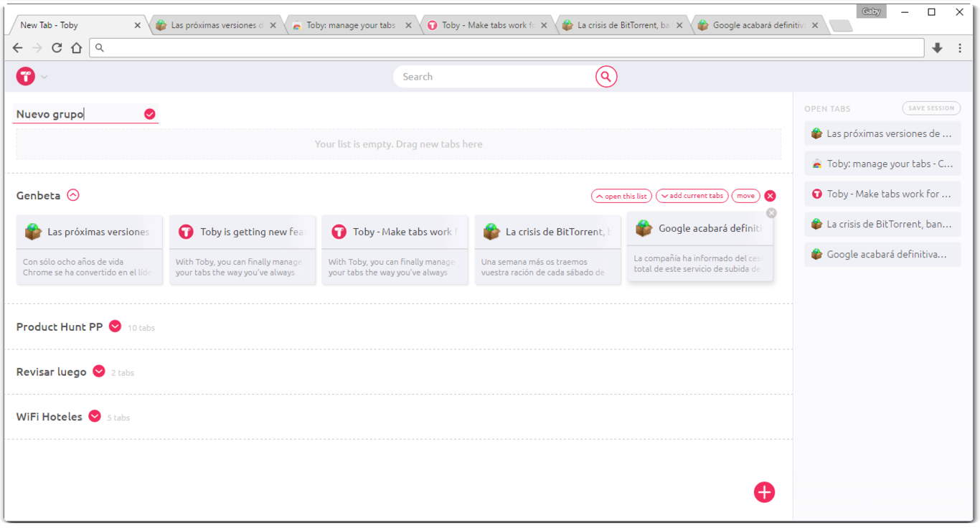Click the 2 tabs count label
Screen dimensions: 980x528
pos(123,373)
